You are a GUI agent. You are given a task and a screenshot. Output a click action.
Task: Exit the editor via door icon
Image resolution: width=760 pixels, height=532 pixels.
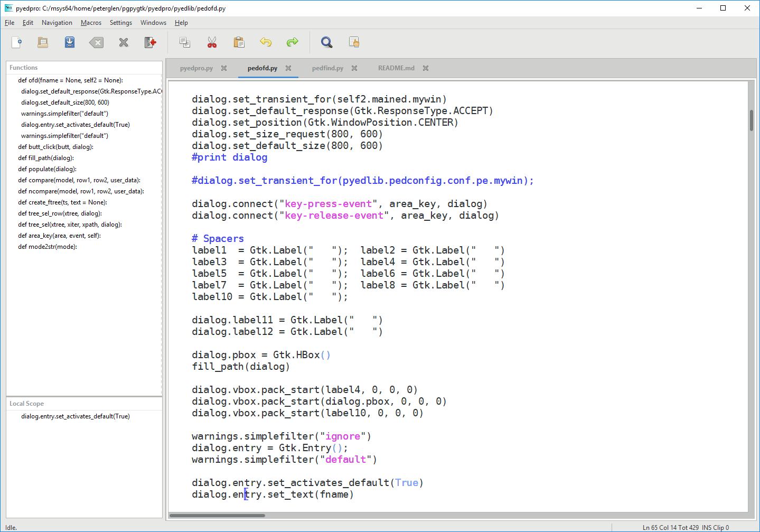pyautogui.click(x=150, y=42)
